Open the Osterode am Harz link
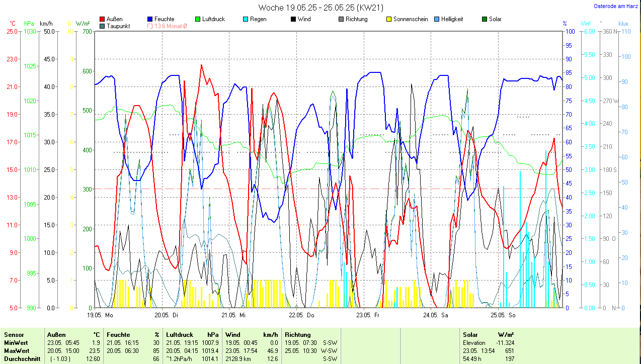 (x=616, y=6)
